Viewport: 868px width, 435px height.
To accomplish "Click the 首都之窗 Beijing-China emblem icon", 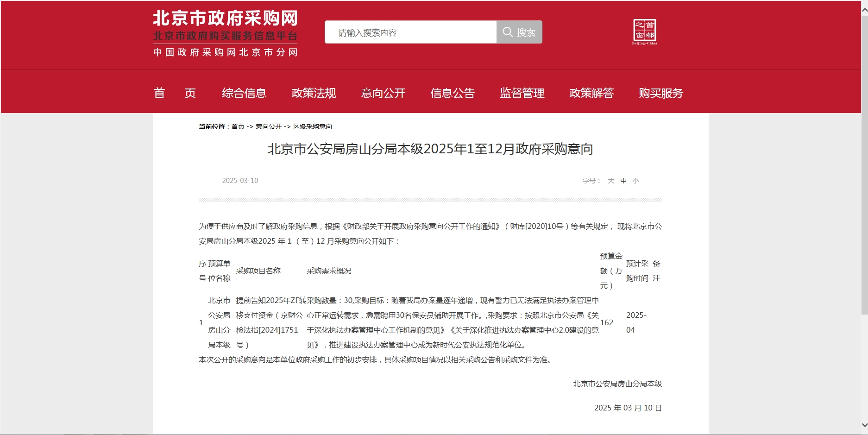I will click(x=645, y=32).
